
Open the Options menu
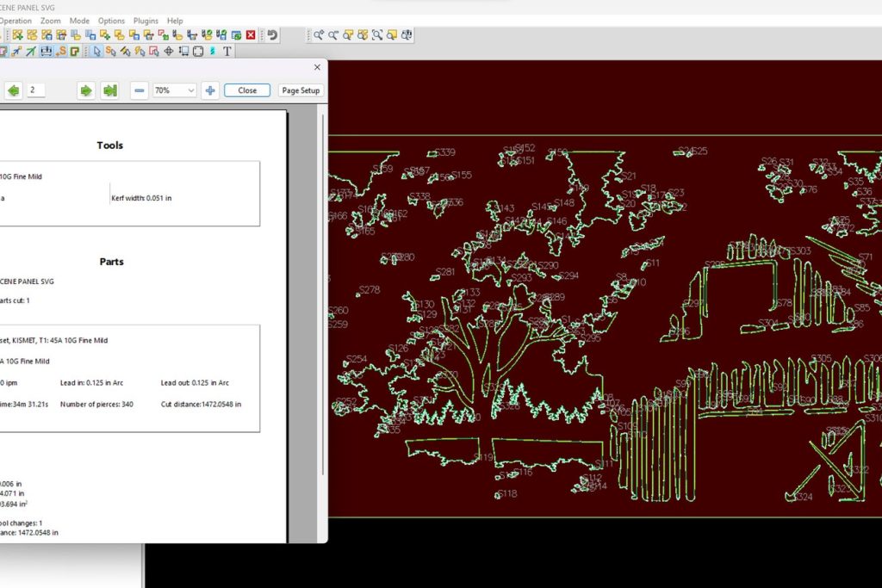[x=111, y=21]
